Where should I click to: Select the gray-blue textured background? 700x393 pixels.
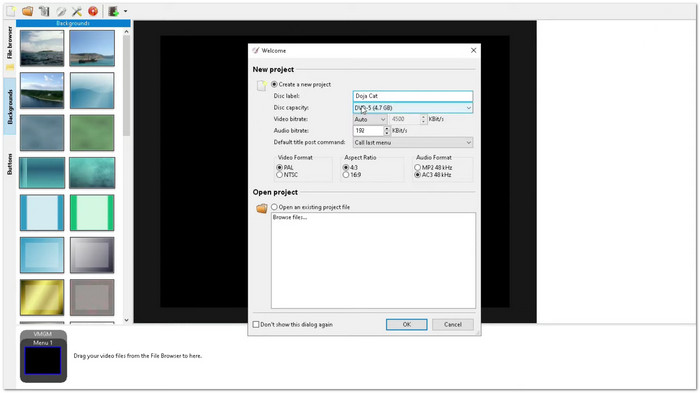tap(42, 133)
